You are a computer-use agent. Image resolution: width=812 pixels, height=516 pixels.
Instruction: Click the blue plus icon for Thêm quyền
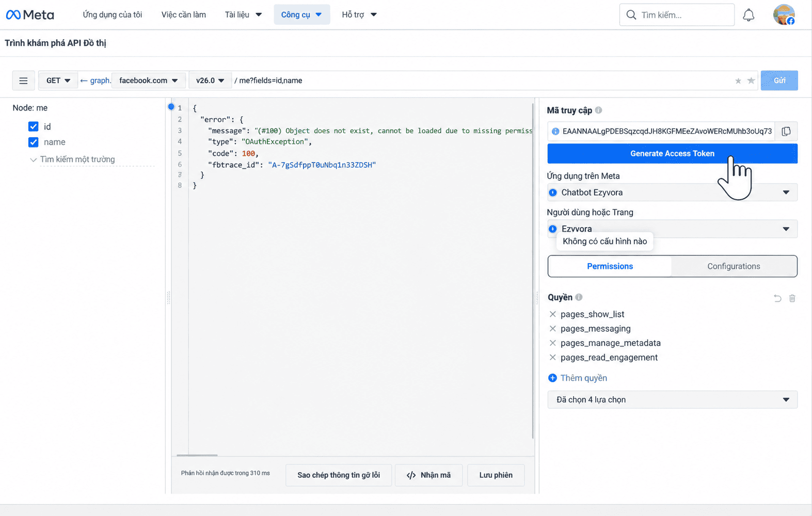click(552, 378)
